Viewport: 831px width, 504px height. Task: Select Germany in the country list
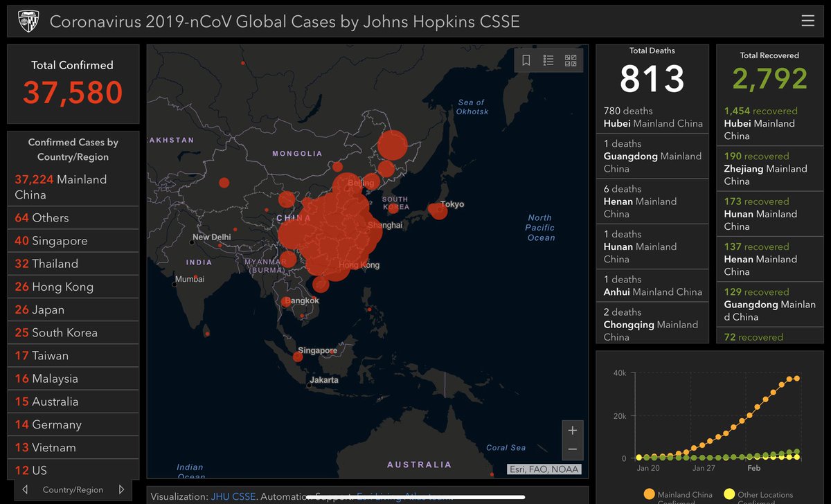click(x=73, y=424)
